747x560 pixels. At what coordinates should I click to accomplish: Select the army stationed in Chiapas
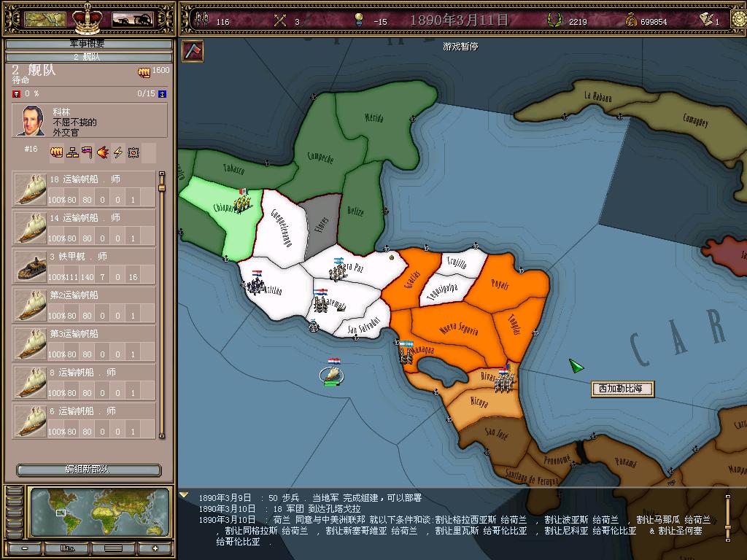pyautogui.click(x=243, y=203)
